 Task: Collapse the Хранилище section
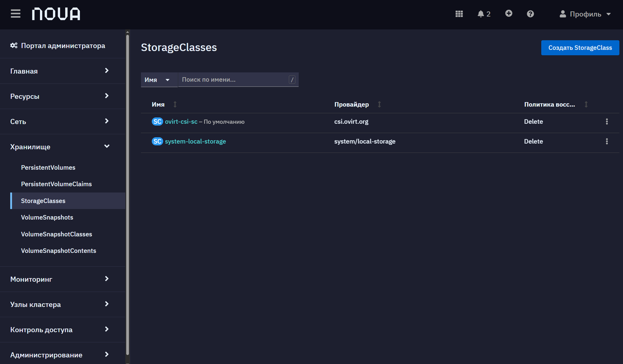(60, 147)
